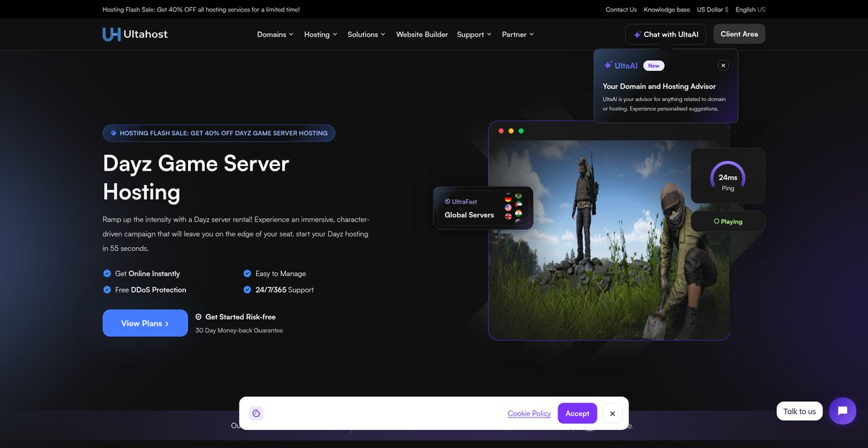Click the yellow dot on game window
This screenshot has width=868, height=448.
click(511, 131)
